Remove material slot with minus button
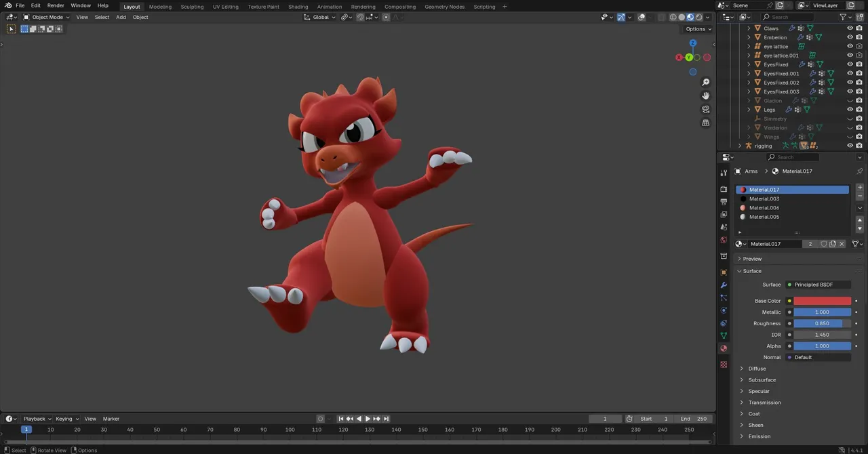 (x=860, y=197)
